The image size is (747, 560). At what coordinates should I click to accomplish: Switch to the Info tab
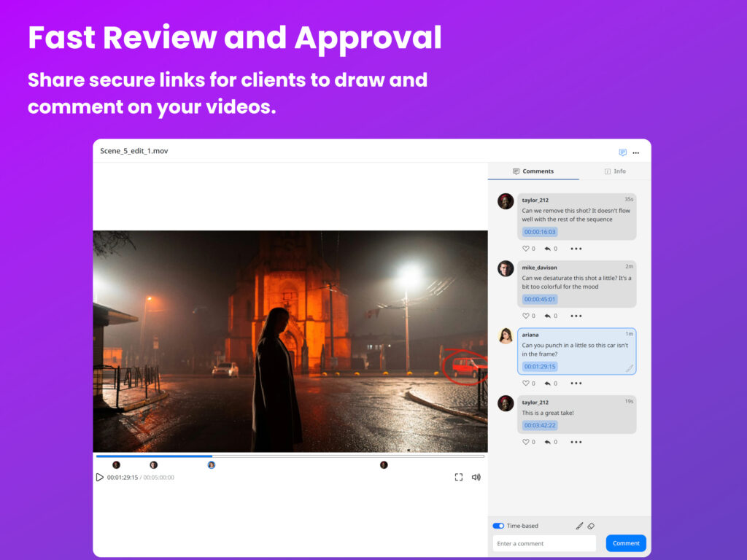[x=615, y=171]
